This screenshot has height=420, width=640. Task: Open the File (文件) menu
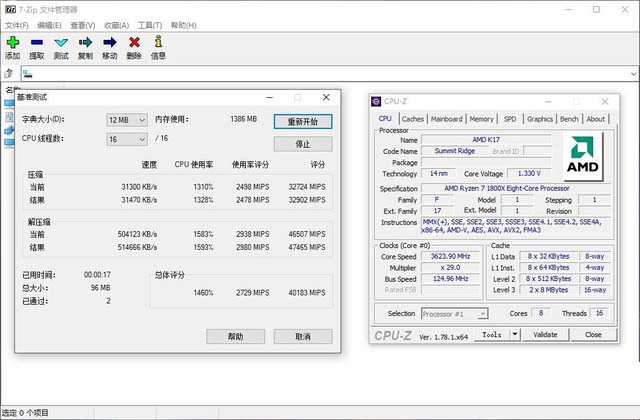tap(17, 25)
